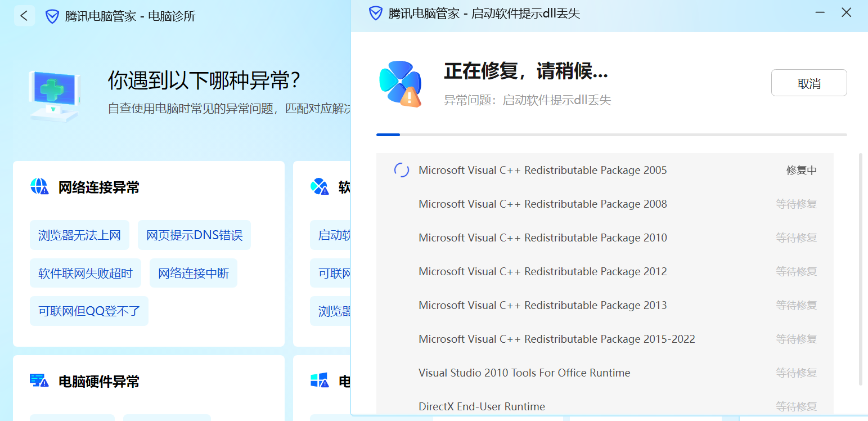Image resolution: width=868 pixels, height=421 pixels.
Task: Click the blue pinwheel software anomaly category icon
Action: (320, 186)
